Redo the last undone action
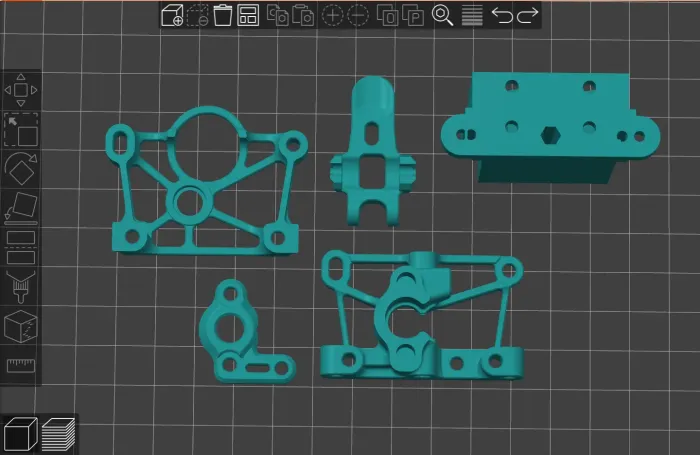The height and width of the screenshot is (455, 700). [528, 15]
